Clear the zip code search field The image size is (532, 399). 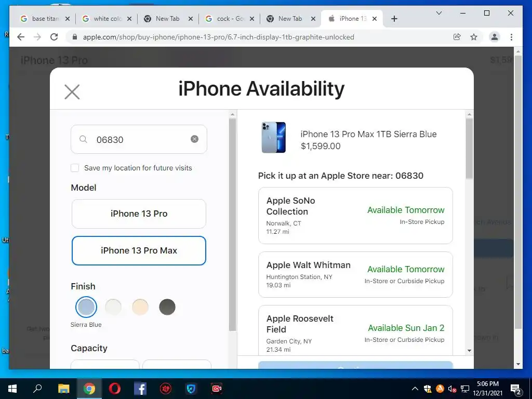click(x=194, y=139)
